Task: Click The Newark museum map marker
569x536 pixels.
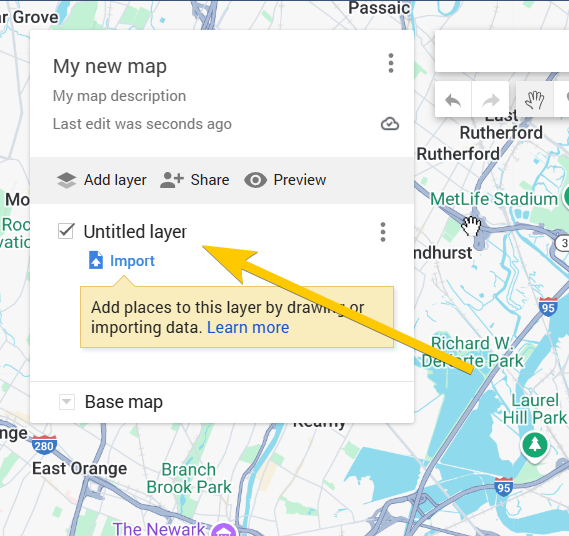Action: 224,531
